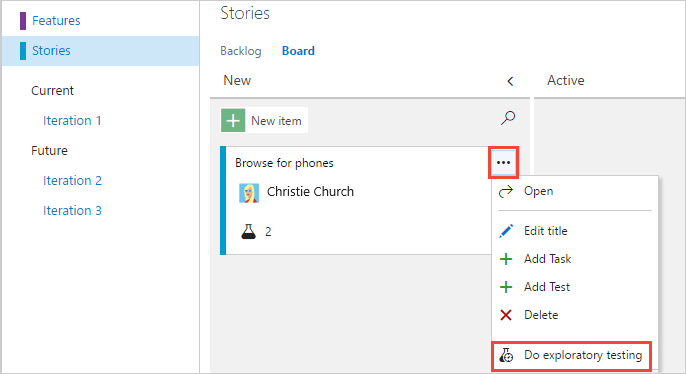Click the Open arrow icon in menu
This screenshot has width=686, height=374.
tap(506, 192)
